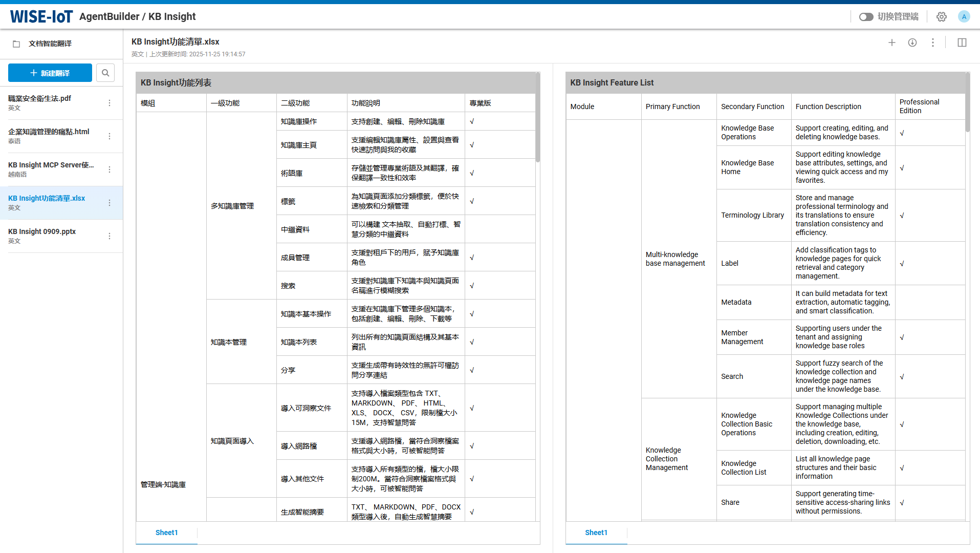Open the settings gear icon
The height and width of the screenshot is (553, 980).
pos(942,17)
